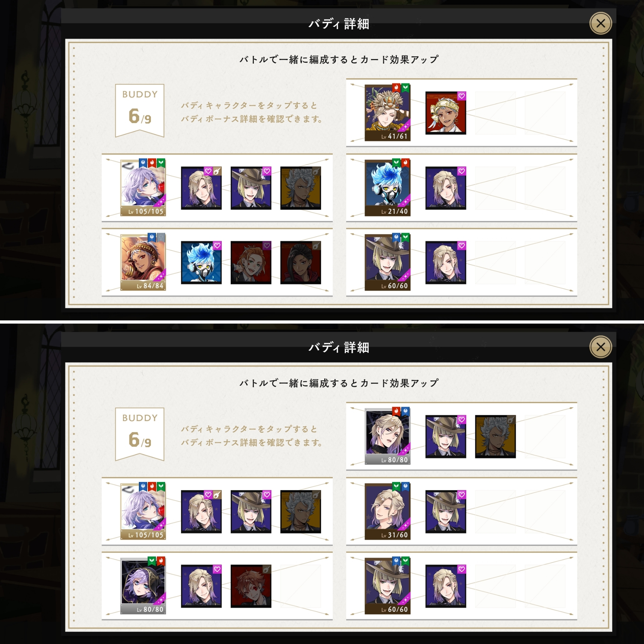Close the top バディ詳細 dialog

[601, 23]
